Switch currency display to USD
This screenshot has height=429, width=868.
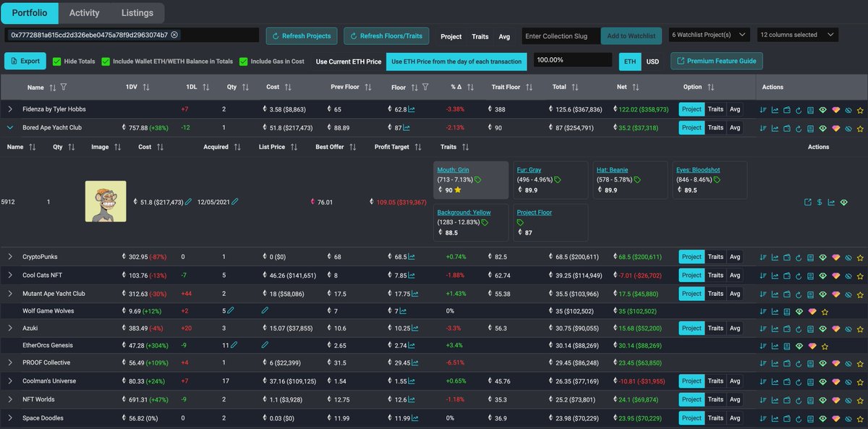coord(652,61)
